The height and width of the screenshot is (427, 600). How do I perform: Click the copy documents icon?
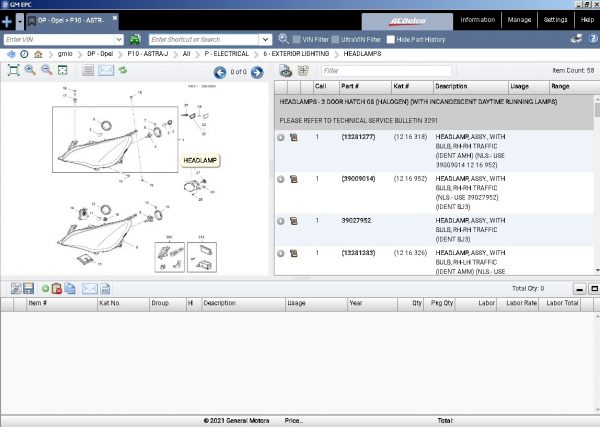point(70,288)
